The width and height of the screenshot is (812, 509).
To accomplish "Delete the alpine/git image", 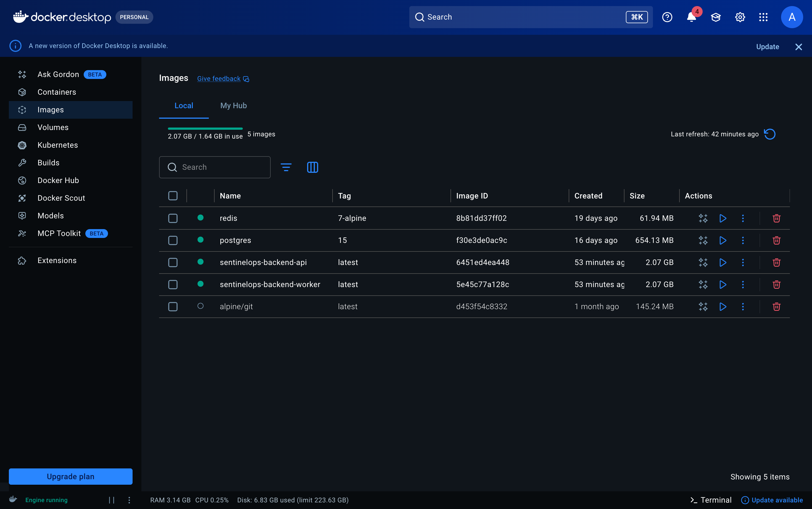I will click(x=776, y=307).
